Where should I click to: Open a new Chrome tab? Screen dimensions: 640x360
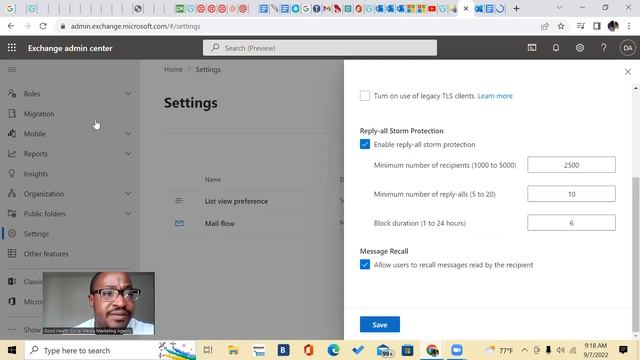516,9
